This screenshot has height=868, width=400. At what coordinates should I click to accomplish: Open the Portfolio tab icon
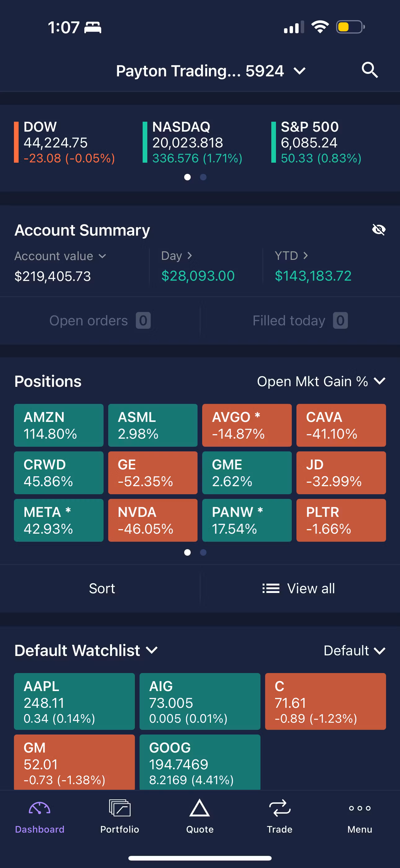[119, 808]
